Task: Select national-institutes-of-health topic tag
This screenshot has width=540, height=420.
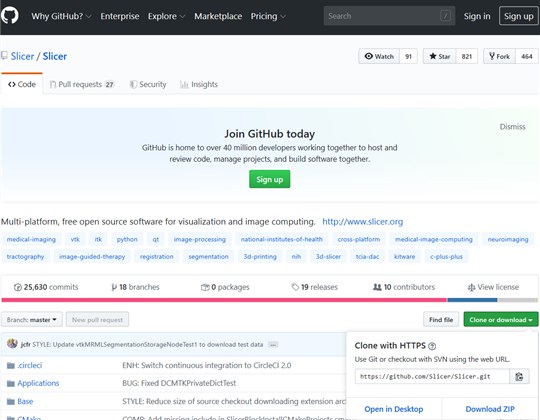Action: click(282, 239)
